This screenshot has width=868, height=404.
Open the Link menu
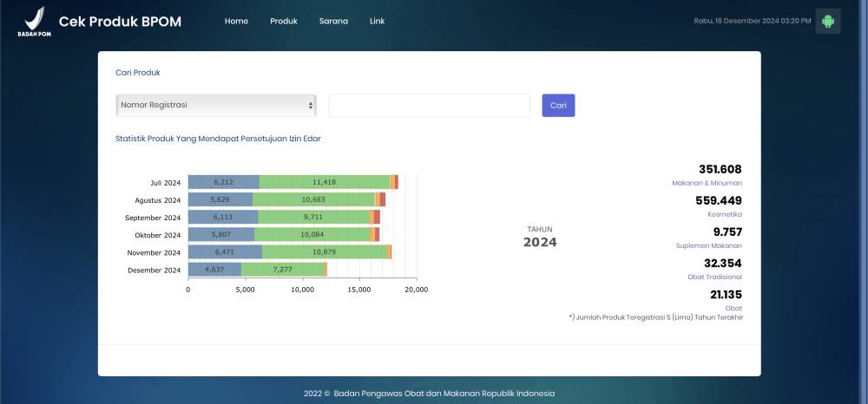click(x=377, y=21)
